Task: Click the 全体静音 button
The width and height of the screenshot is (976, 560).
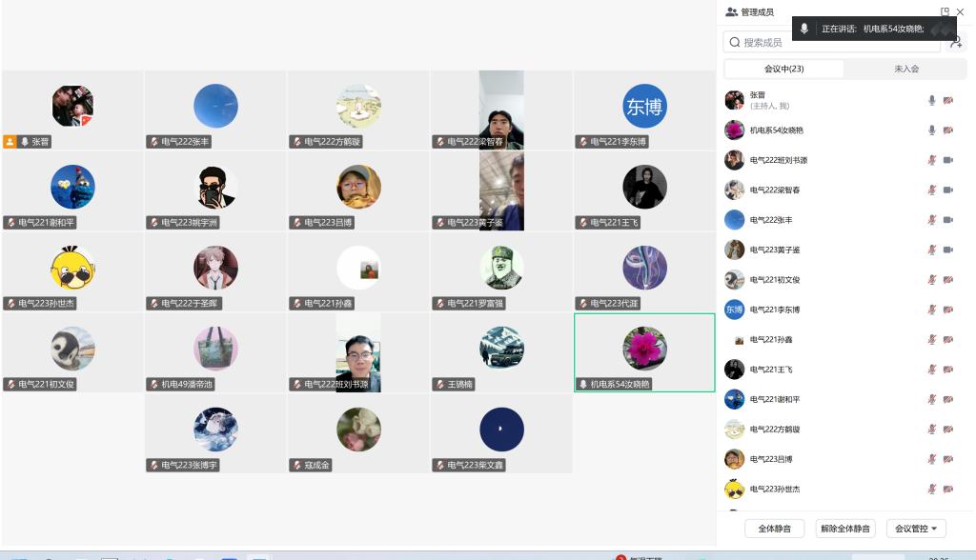Action: click(774, 529)
